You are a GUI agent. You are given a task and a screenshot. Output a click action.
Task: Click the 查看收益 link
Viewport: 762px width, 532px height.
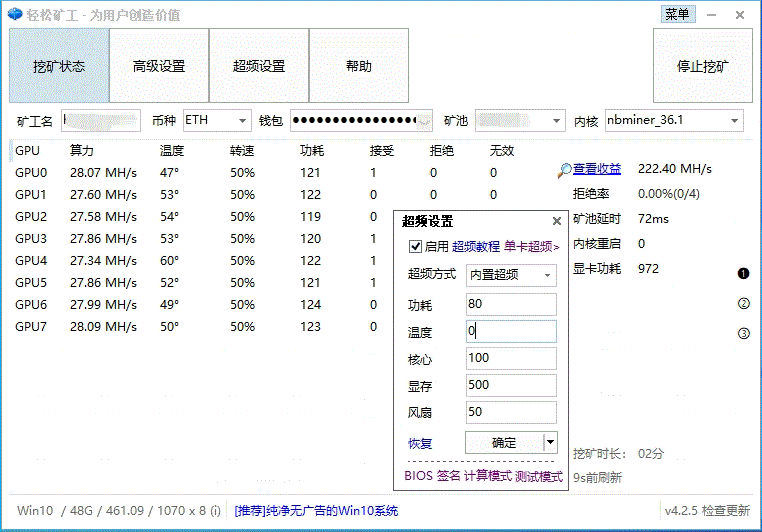[597, 169]
